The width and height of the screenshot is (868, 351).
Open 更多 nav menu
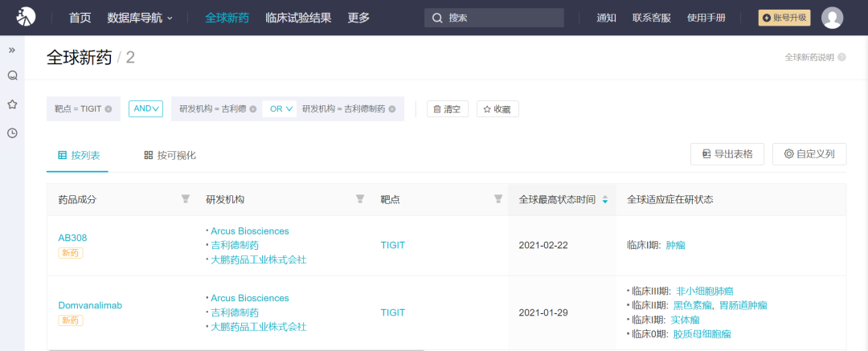pos(358,18)
